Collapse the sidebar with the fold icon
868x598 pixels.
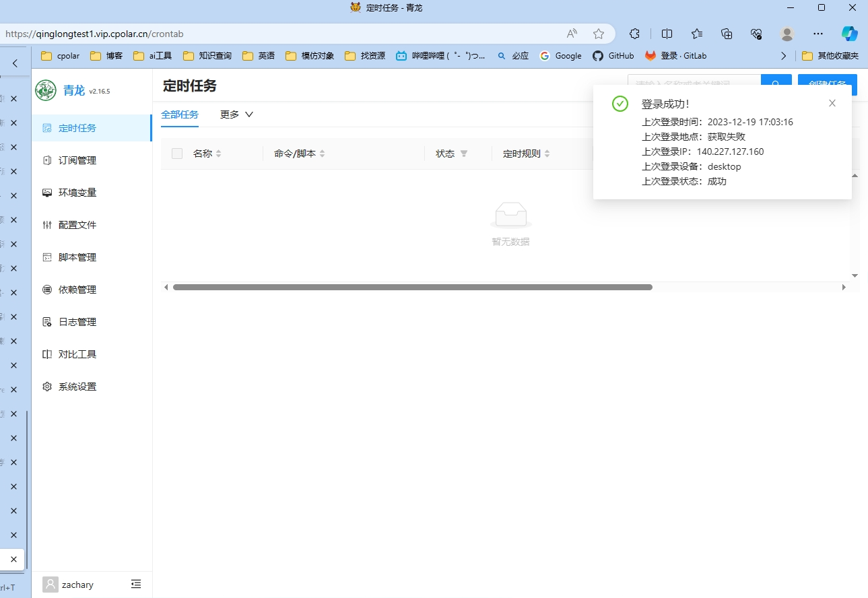pos(136,584)
